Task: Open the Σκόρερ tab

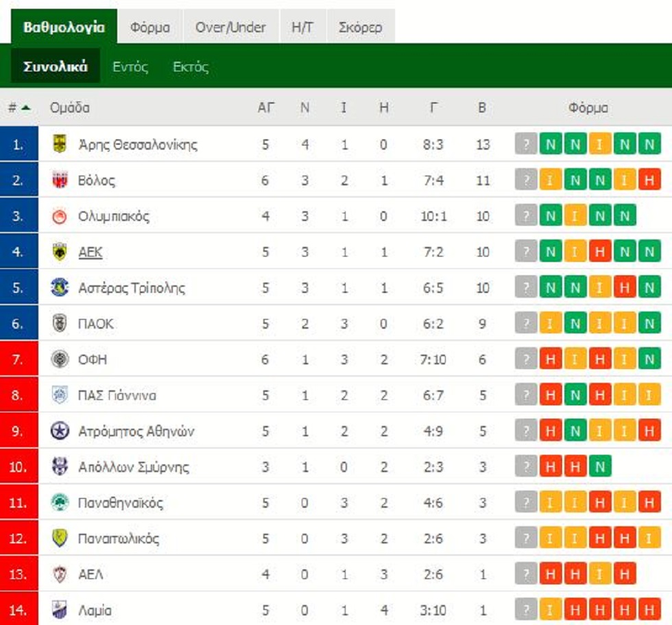Action: pyautogui.click(x=361, y=27)
